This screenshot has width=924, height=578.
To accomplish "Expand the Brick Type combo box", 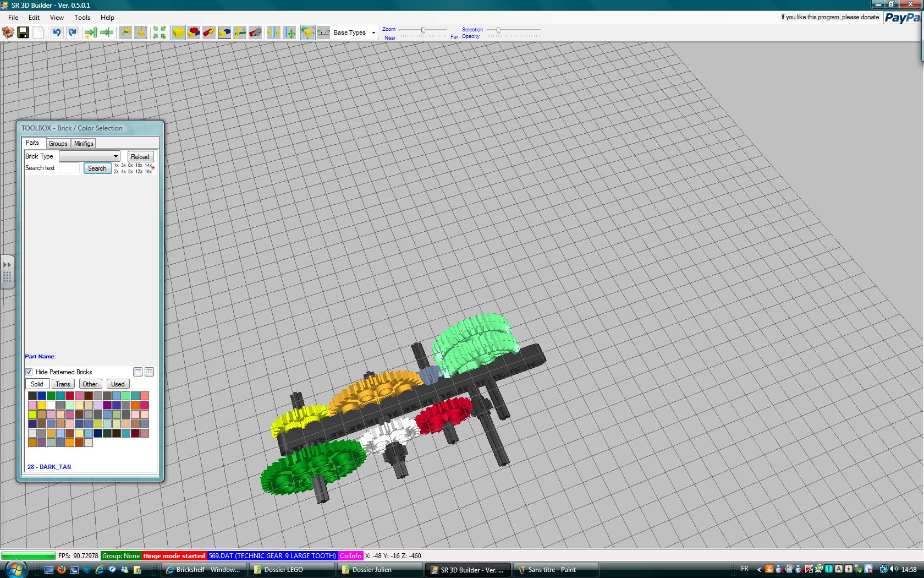I will click(89, 156).
